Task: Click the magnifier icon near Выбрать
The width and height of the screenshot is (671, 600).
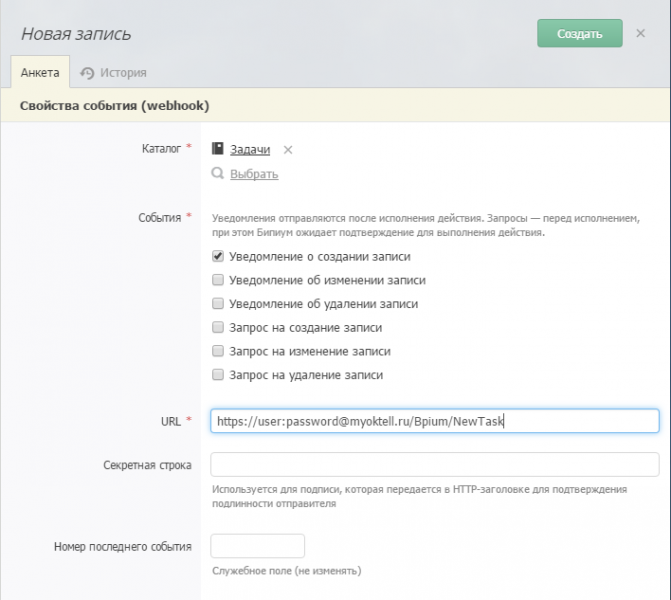Action: point(217,173)
